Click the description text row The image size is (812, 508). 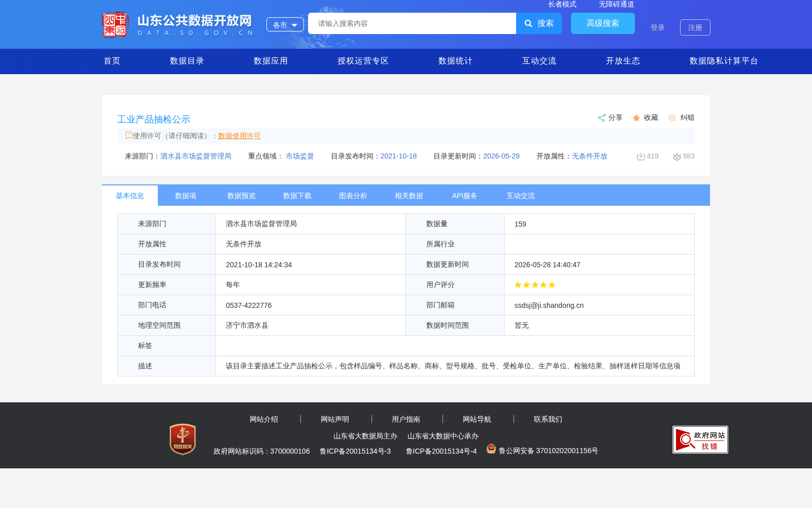[406, 366]
